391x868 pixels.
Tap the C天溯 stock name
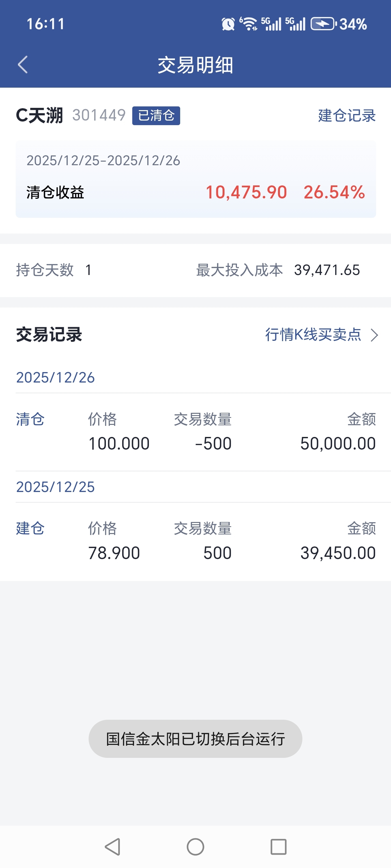(x=39, y=116)
